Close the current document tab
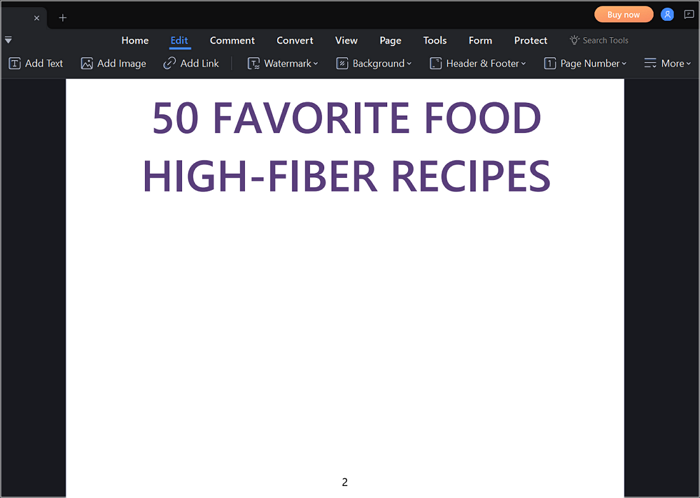This screenshot has height=498, width=700. pyautogui.click(x=37, y=18)
